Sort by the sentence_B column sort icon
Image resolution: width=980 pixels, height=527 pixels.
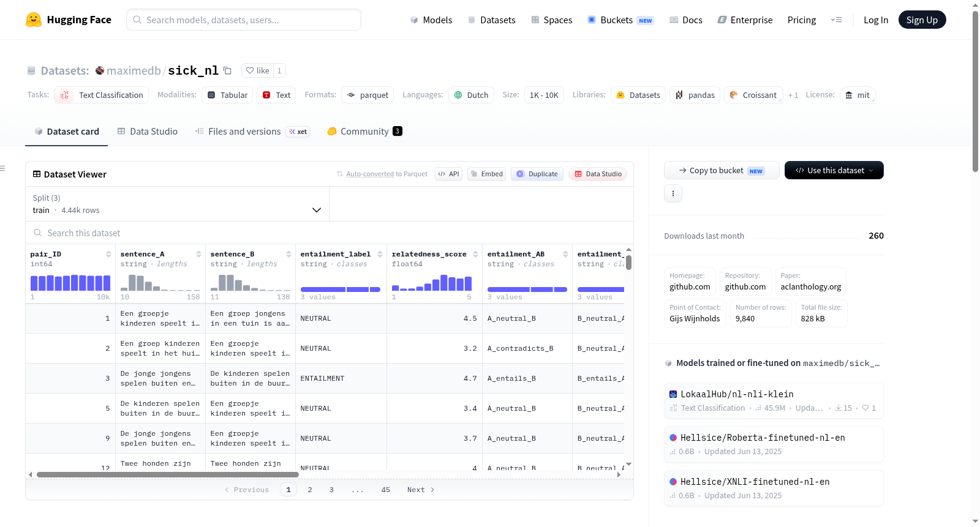pos(288,254)
